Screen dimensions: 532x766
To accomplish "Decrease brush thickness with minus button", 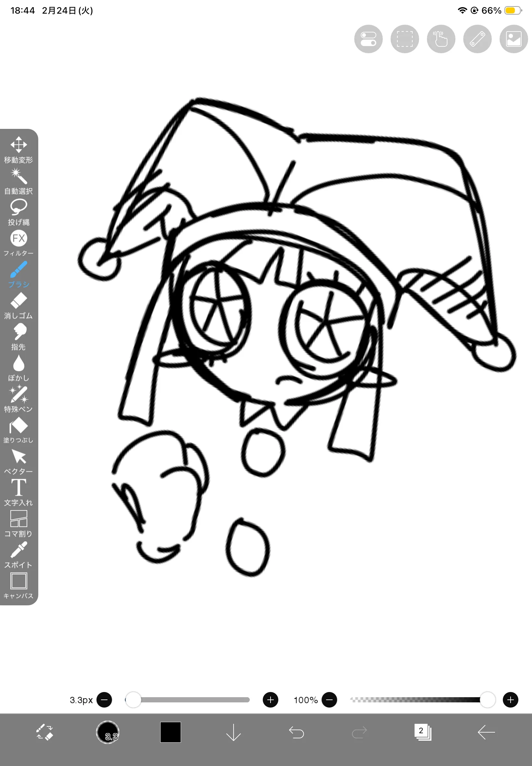I will (104, 700).
